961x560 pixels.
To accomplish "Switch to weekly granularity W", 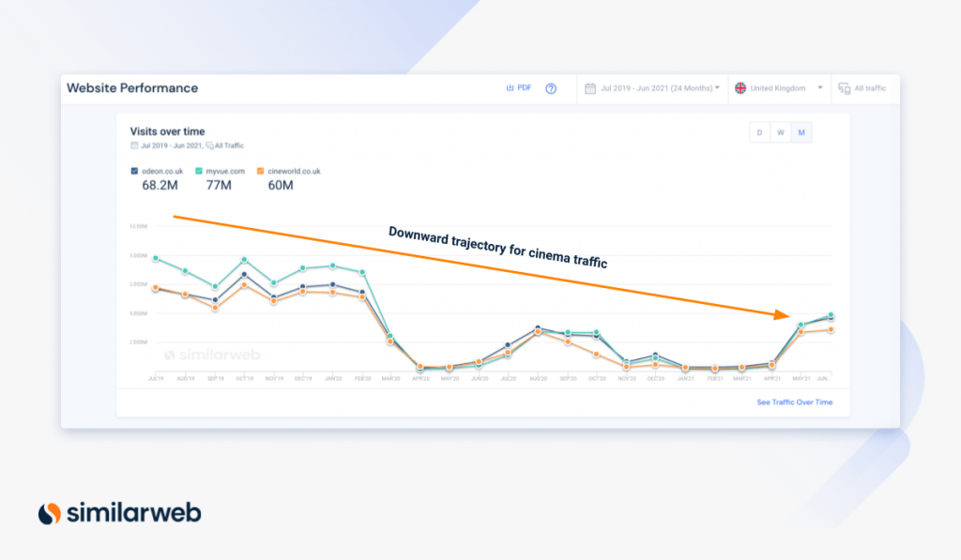I will [x=780, y=132].
